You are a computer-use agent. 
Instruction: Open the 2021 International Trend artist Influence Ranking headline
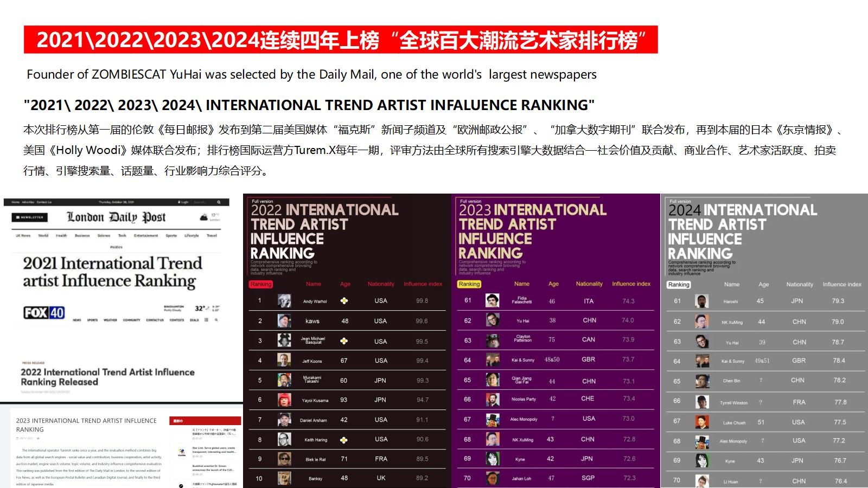112,272
